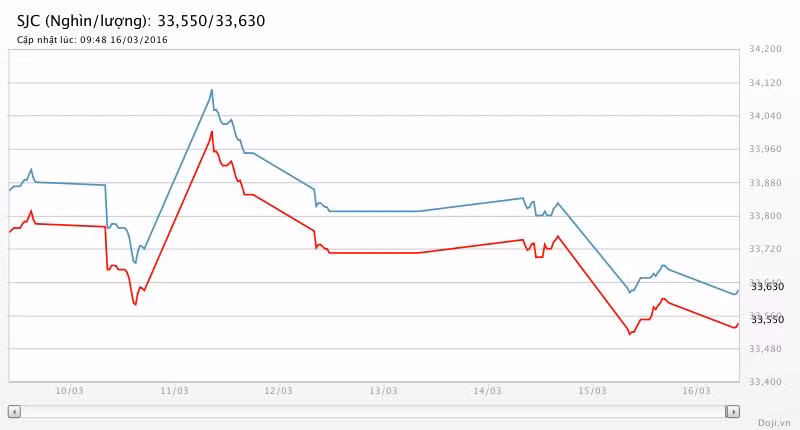
Task: Click the 13/03 date axis label
Action: (383, 391)
